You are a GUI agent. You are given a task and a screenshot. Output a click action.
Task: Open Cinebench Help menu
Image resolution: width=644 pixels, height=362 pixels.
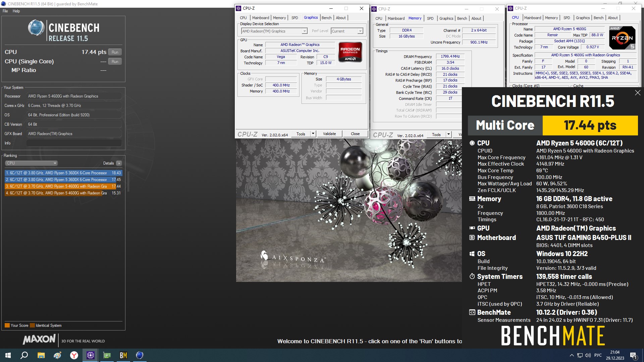coord(16,11)
